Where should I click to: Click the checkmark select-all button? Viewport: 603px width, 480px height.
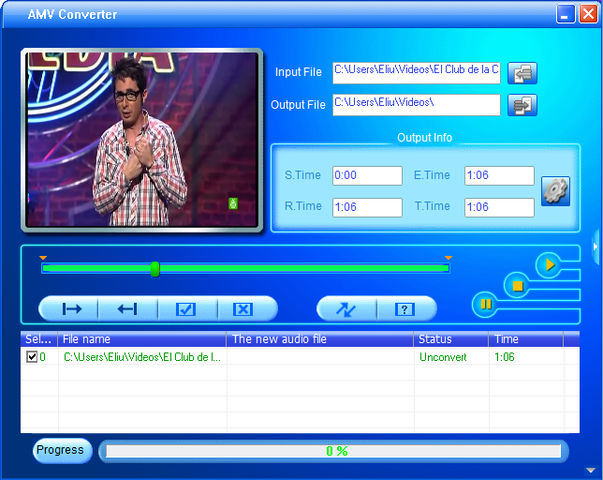point(187,309)
